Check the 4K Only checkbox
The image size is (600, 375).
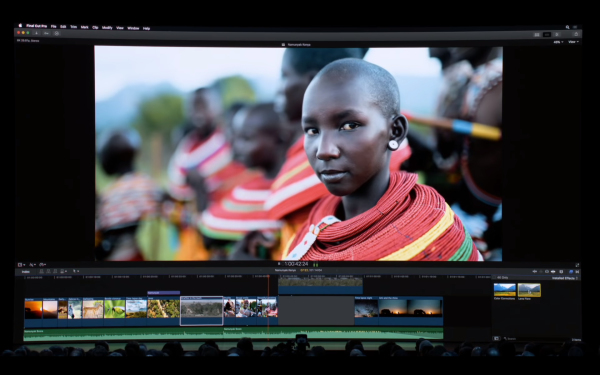[494, 278]
